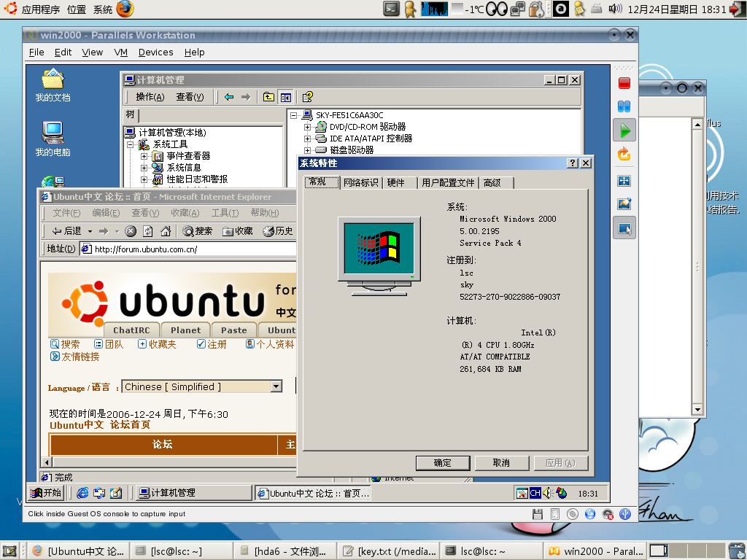
Task: Click the hard disk icon in Parallels status bar
Action: coord(555,514)
